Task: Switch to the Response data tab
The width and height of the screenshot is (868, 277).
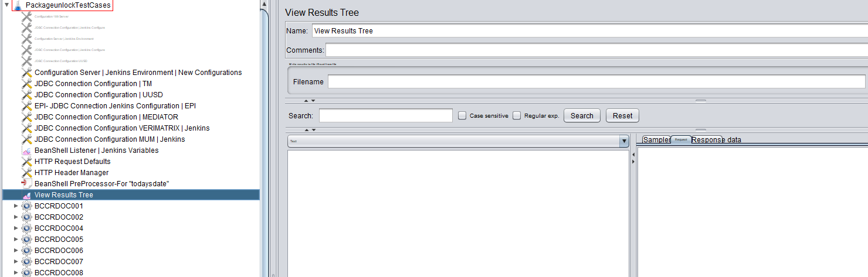Action: [717, 140]
